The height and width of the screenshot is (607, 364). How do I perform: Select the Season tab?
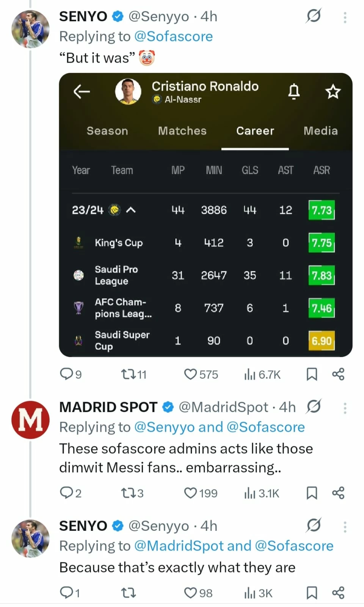point(107,131)
